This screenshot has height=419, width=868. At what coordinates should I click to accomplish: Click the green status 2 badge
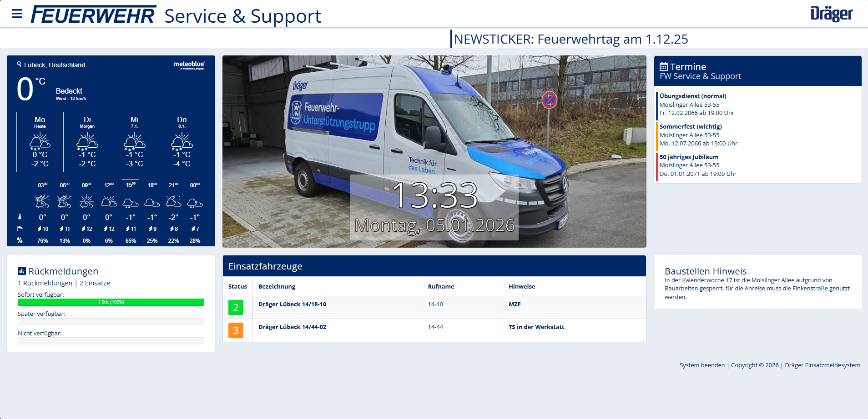(x=236, y=308)
